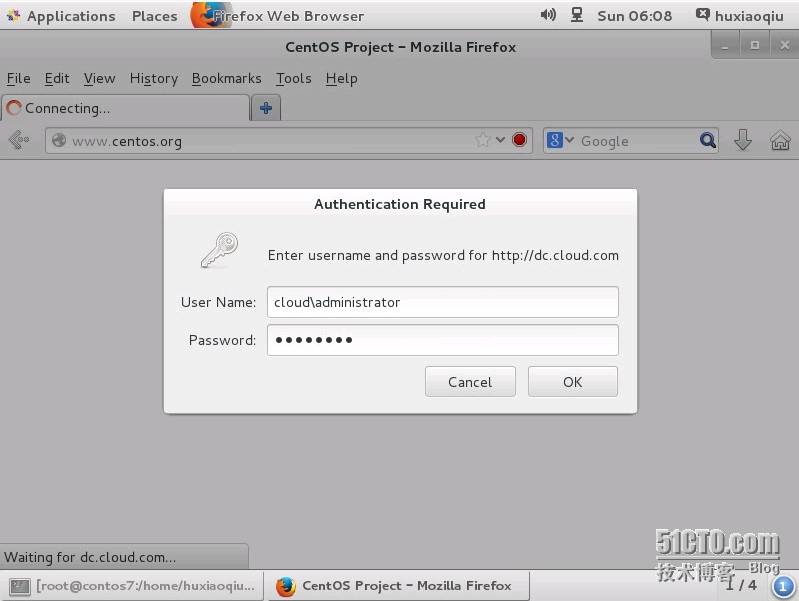Select the Connecting... tab
This screenshot has width=799, height=601.
pyautogui.click(x=125, y=108)
